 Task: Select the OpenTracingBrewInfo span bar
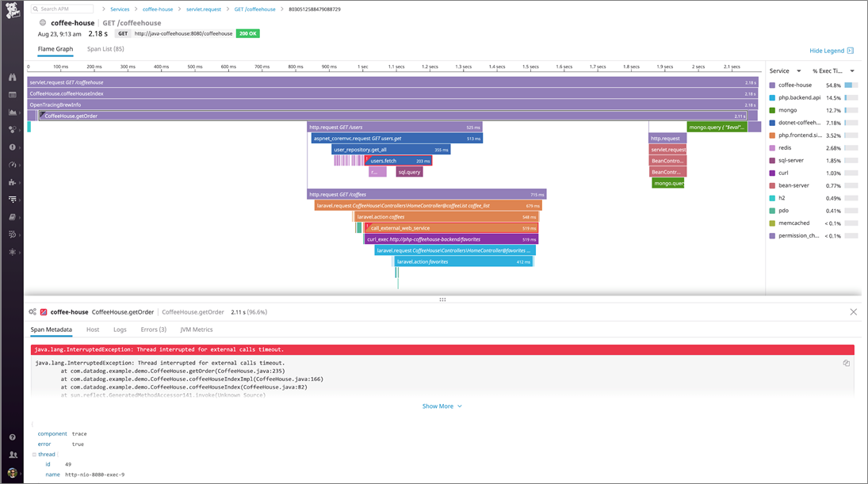[392, 105]
